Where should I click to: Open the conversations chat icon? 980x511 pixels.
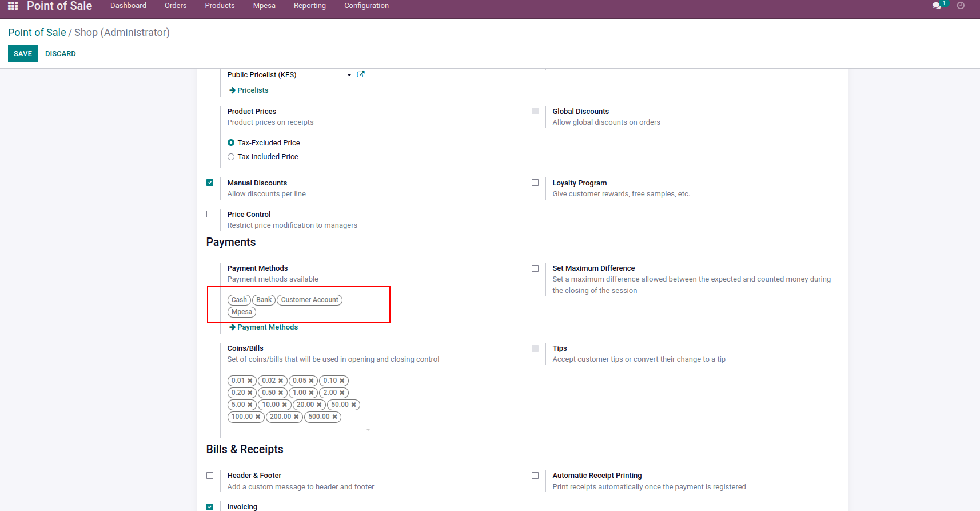[x=936, y=6]
